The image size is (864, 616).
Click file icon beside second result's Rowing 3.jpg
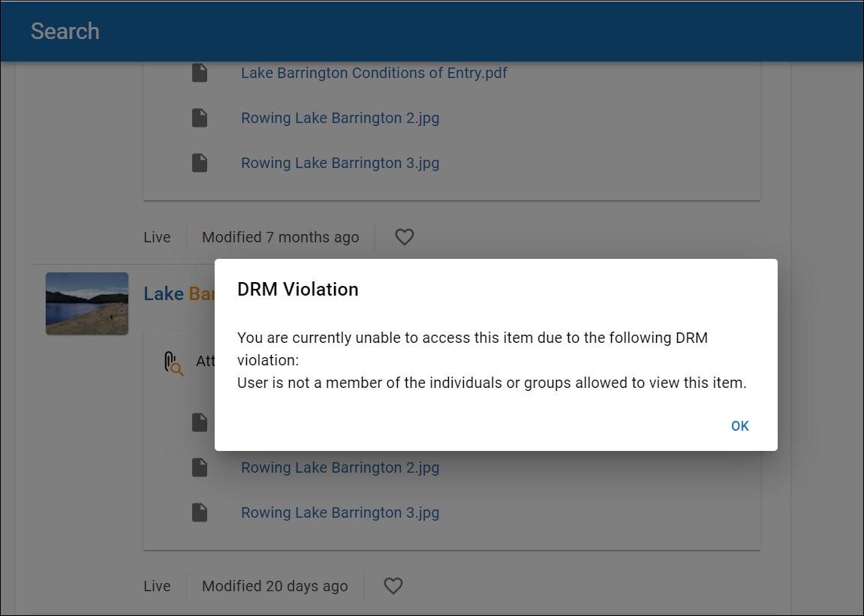(x=200, y=512)
